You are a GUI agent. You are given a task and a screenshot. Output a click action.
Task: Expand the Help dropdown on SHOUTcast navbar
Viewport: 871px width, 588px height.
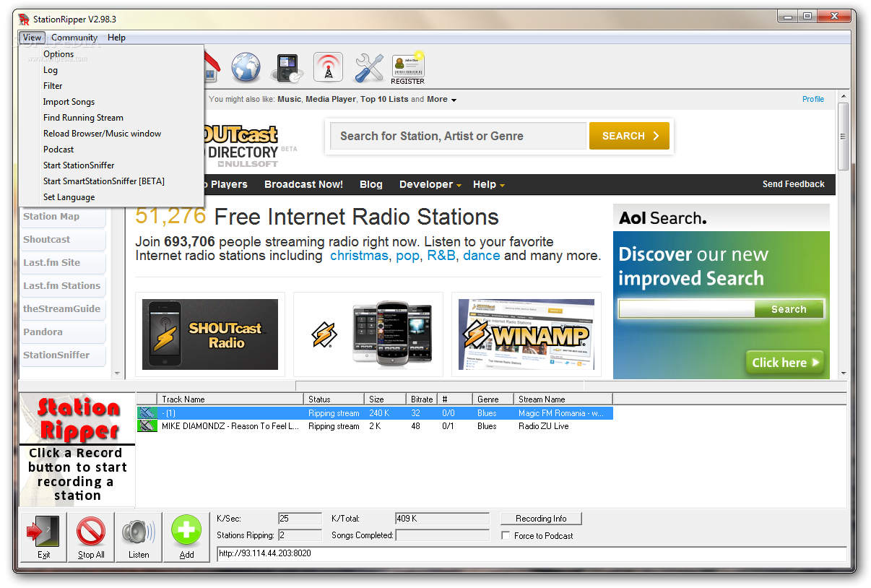point(489,184)
